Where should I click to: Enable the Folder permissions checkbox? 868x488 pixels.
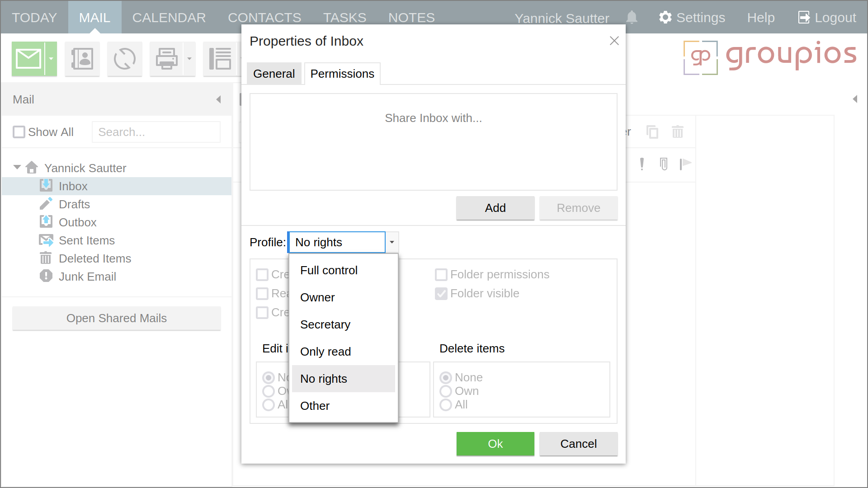click(441, 275)
